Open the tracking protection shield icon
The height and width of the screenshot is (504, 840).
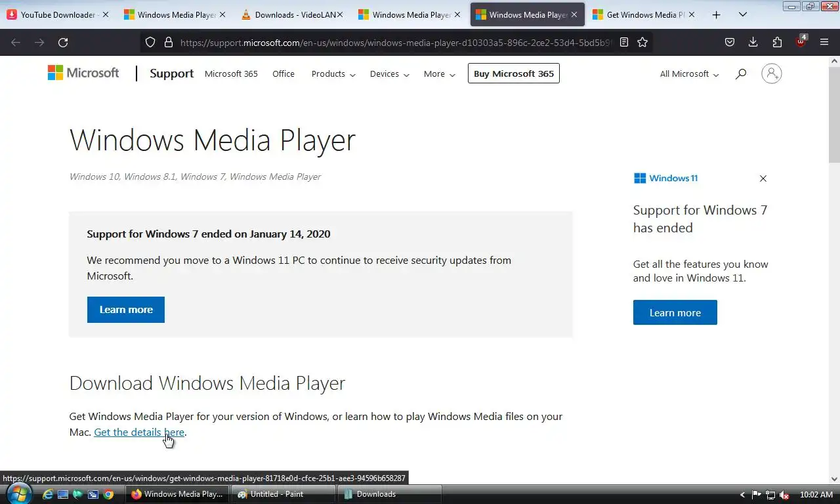[x=150, y=42]
